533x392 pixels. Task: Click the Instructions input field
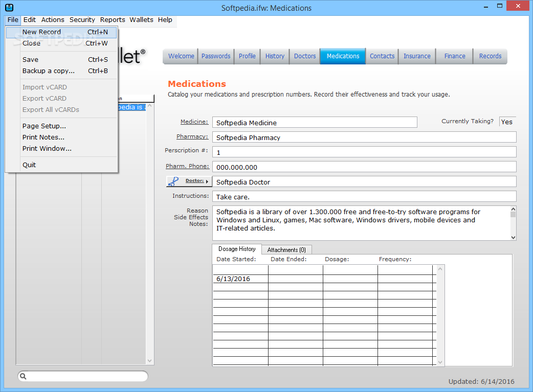[364, 196]
